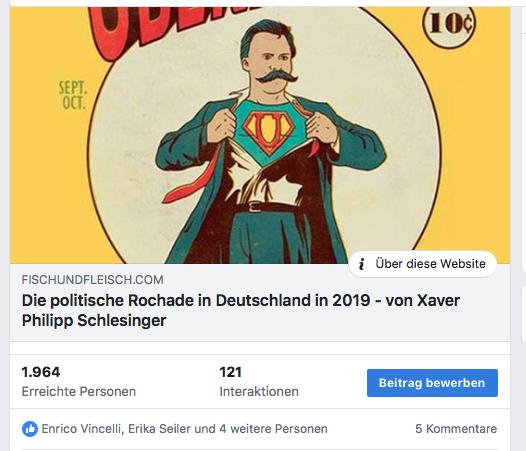Click the blue thumbs-up reaction icon
The height and width of the screenshot is (451, 526).
pyautogui.click(x=30, y=429)
